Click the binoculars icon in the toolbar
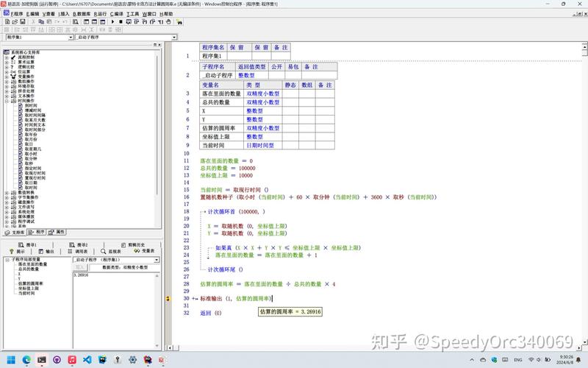Screen dimensions: 588x368 click(179, 22)
